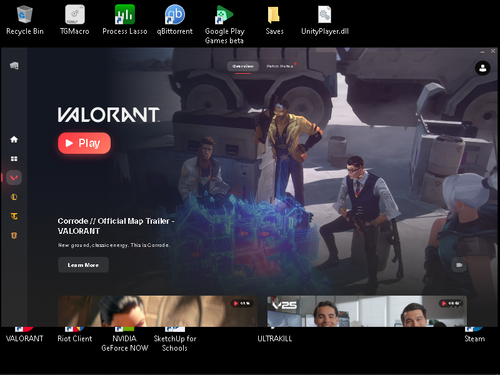Screen dimensions: 500x375
Task: Launch VALORANT with the Play button
Action: tap(84, 143)
